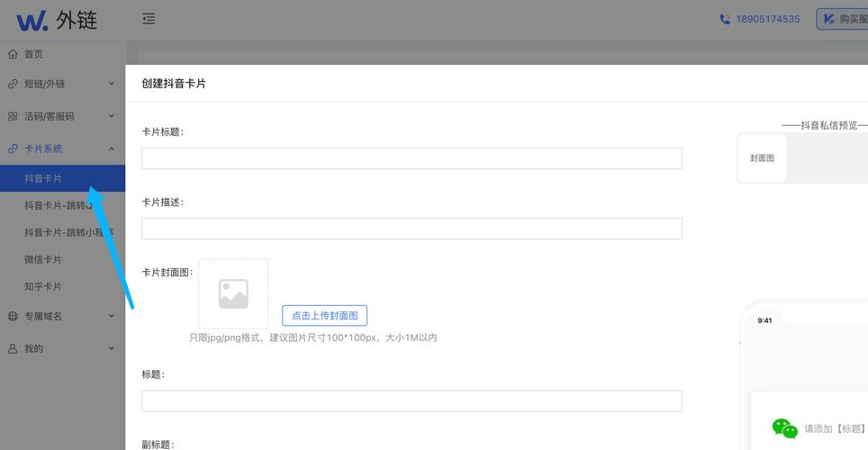Click the 购买服务 button at top right
868x450 pixels.
pos(842,19)
